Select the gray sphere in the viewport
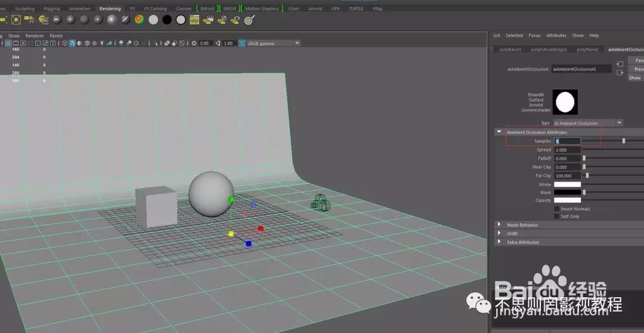Image resolution: width=644 pixels, height=333 pixels. click(x=211, y=194)
